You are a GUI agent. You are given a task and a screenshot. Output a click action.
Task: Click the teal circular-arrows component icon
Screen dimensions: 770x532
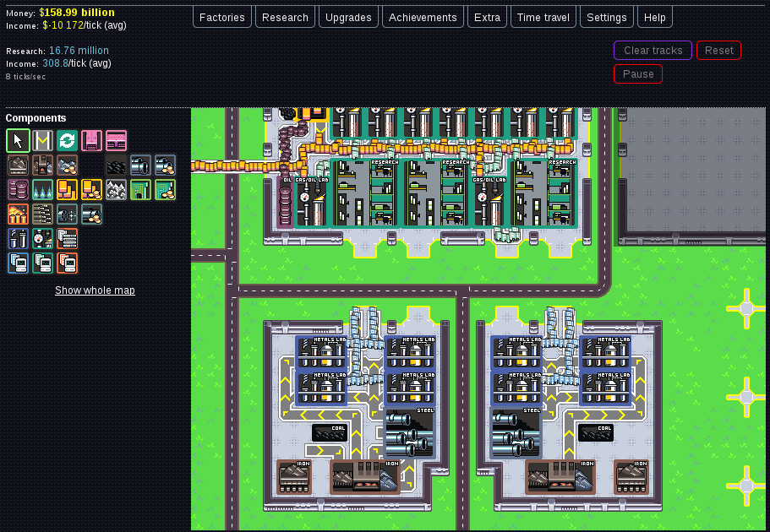[68, 141]
